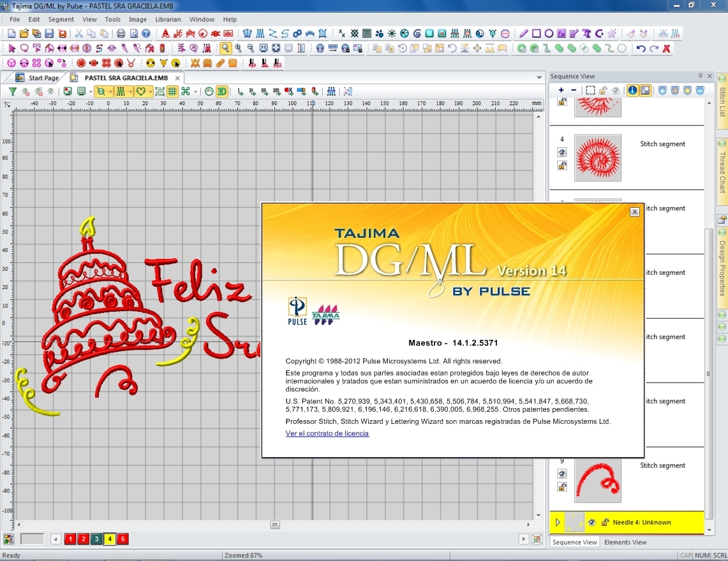728x561 pixels.
Task: Select the Ellipse shape tool
Action: pyautogui.click(x=549, y=33)
